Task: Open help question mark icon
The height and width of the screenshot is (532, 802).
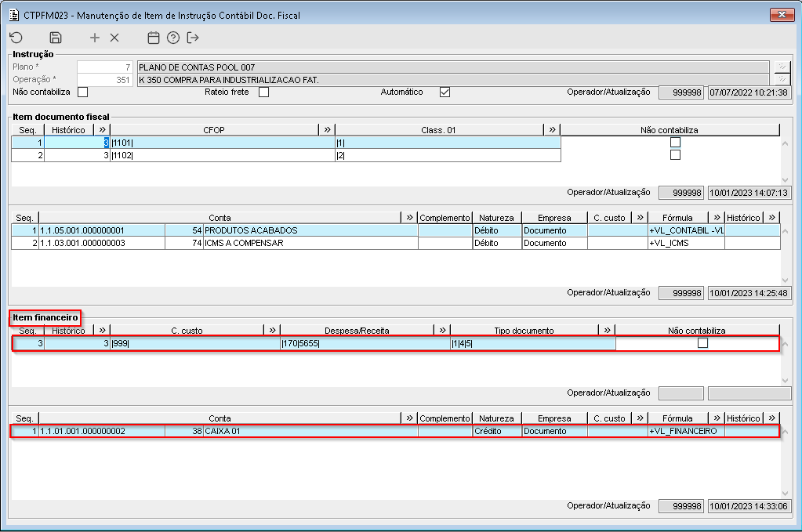Action: click(x=173, y=38)
